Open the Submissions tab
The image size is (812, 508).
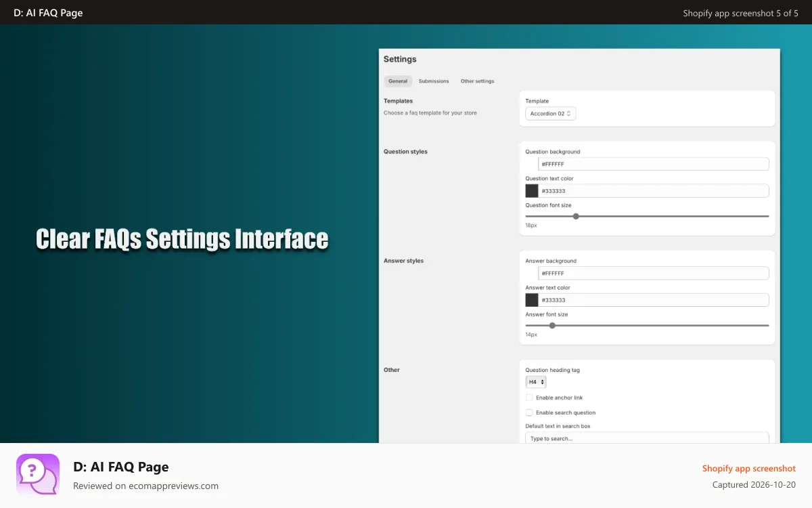point(434,81)
